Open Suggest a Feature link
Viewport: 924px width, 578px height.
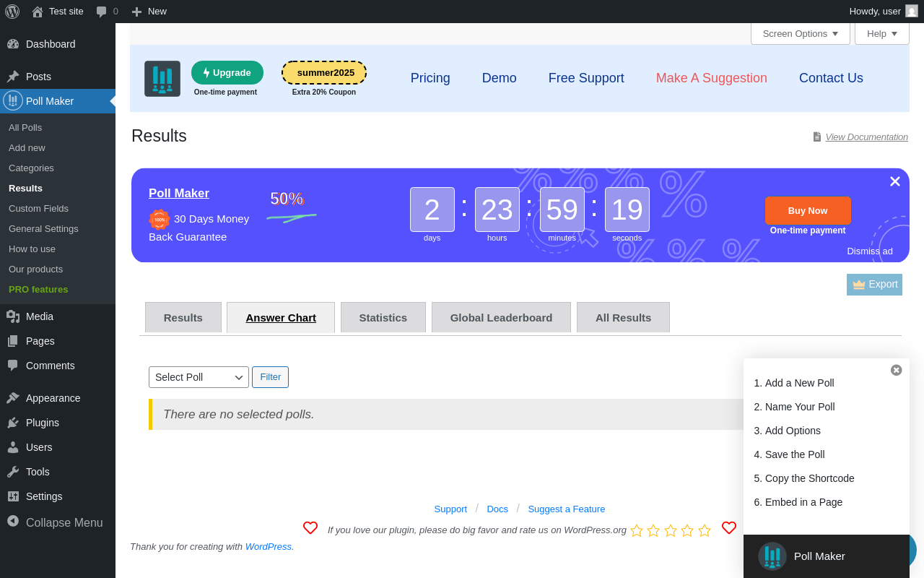[x=567, y=509]
